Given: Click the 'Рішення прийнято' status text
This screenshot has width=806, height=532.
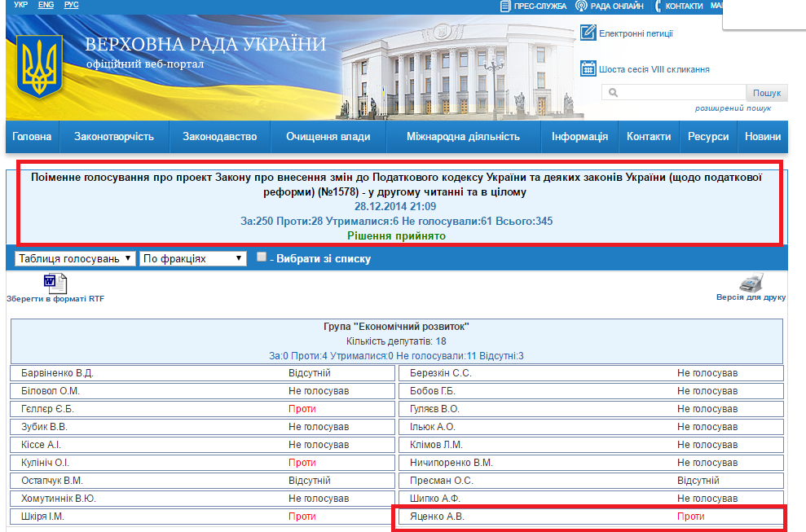Looking at the screenshot, I should coord(396,236).
